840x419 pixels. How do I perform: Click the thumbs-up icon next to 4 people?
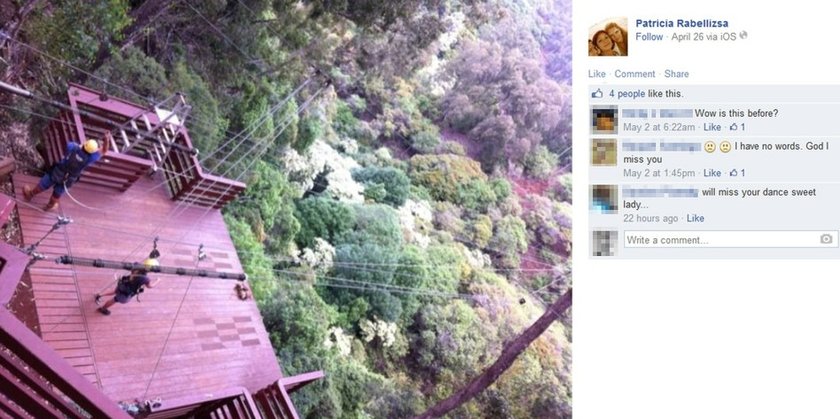point(597,94)
